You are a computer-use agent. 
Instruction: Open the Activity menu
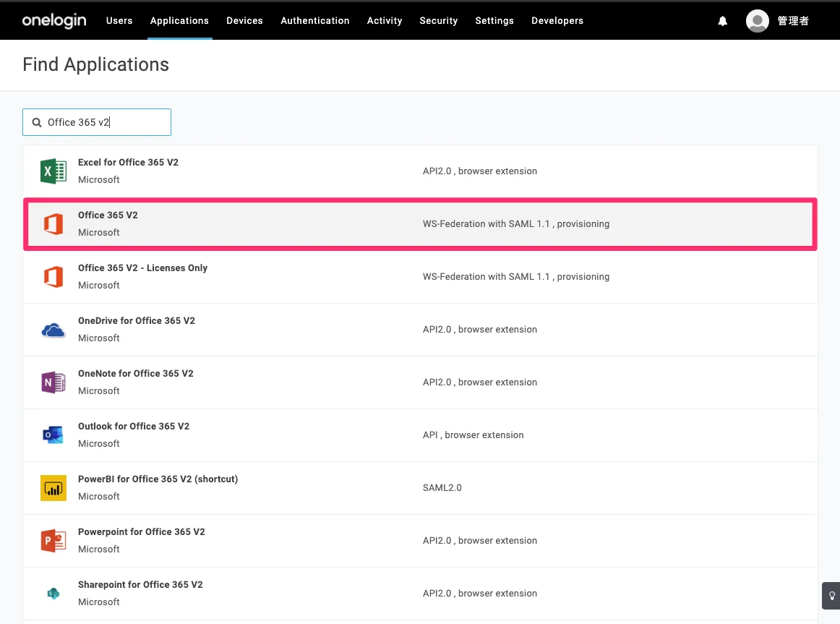coord(385,21)
